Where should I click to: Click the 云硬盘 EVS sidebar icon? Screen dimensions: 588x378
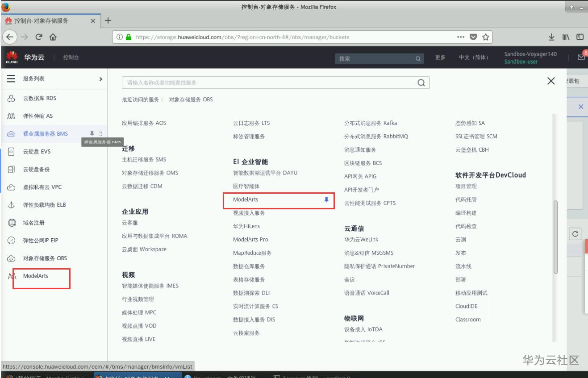click(x=11, y=151)
